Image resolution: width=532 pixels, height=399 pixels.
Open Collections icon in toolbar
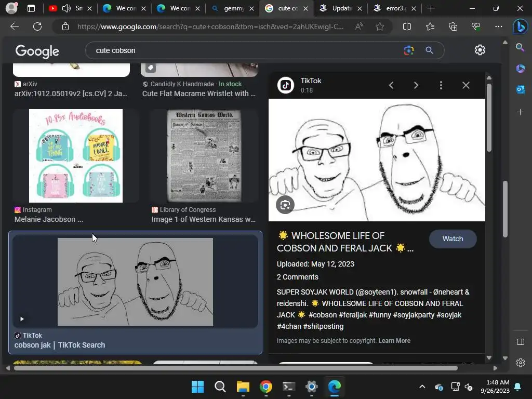tap(453, 26)
